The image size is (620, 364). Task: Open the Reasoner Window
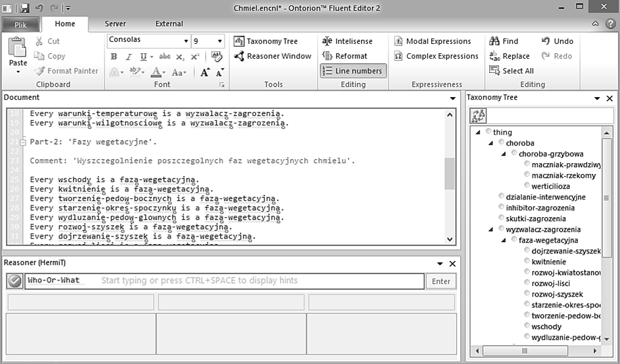click(x=273, y=56)
